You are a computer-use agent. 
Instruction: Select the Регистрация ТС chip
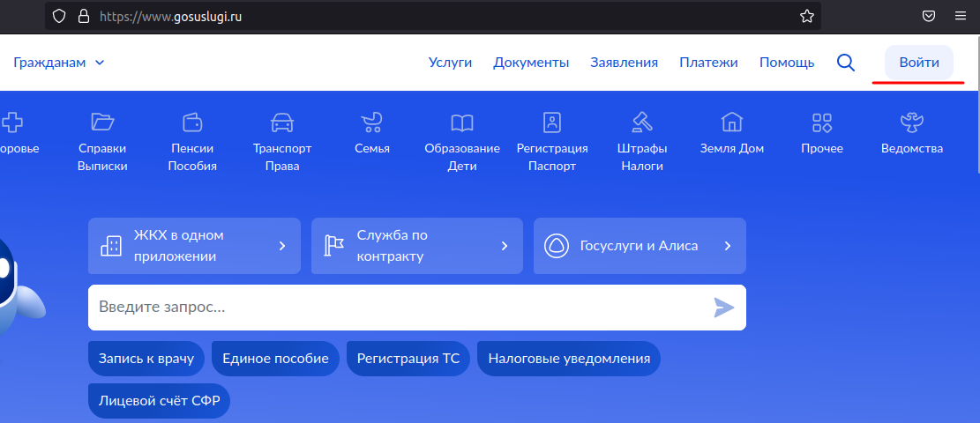[408, 359]
